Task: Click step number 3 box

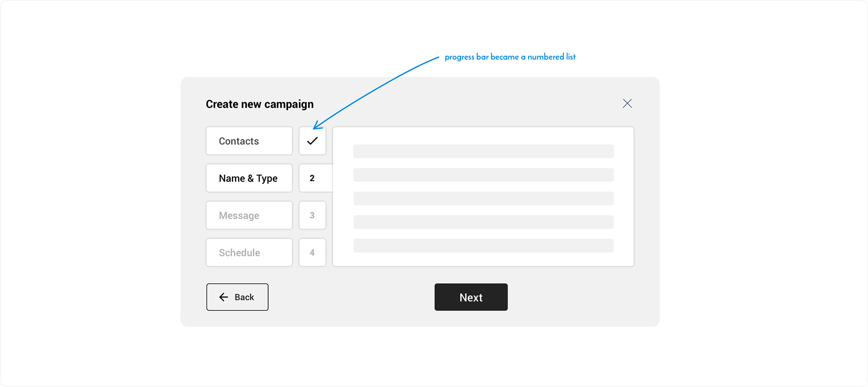Action: click(312, 215)
